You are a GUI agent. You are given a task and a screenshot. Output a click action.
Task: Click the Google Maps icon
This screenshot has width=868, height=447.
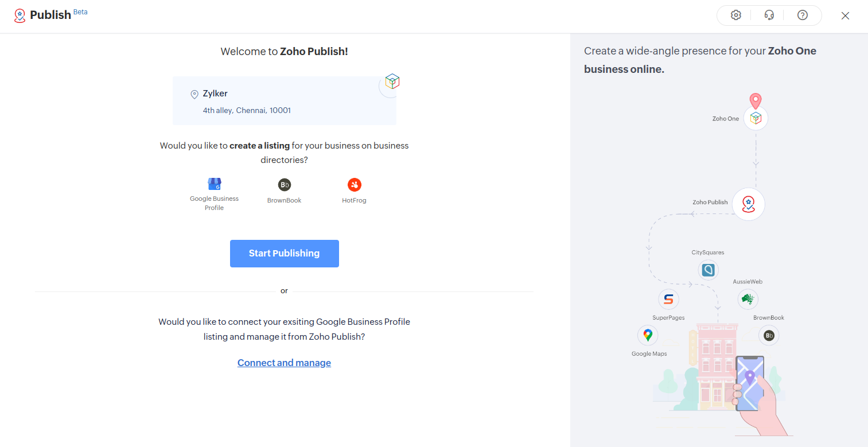[x=648, y=335]
